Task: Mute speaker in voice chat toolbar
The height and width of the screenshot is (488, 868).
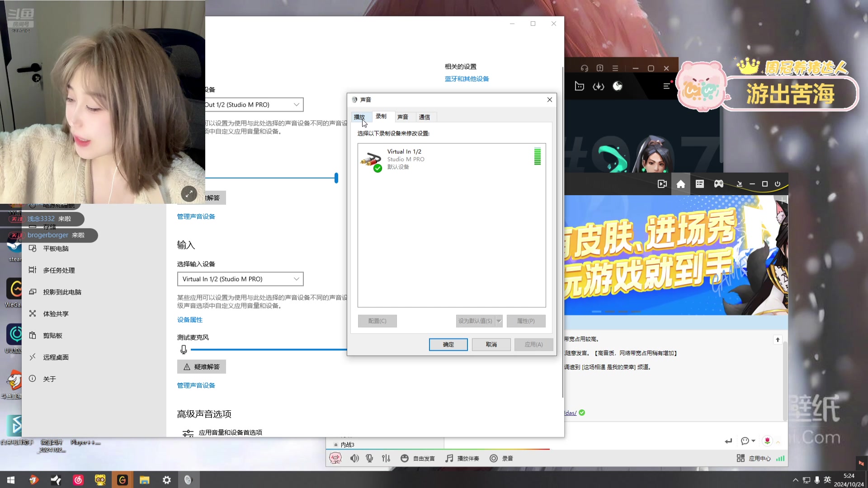Action: [354, 458]
